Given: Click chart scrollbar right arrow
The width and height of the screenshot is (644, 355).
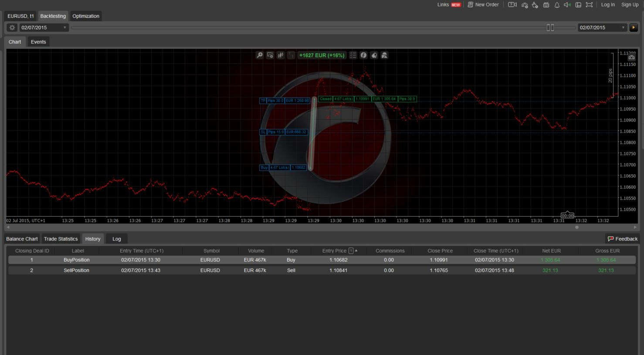Looking at the screenshot, I should click(x=635, y=227).
